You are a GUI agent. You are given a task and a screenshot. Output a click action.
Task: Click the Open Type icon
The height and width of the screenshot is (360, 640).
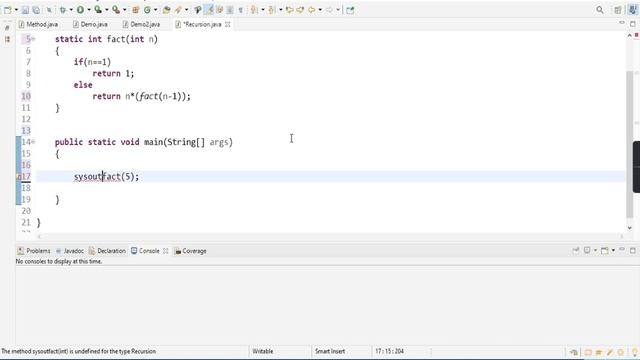pyautogui.click(x=166, y=10)
